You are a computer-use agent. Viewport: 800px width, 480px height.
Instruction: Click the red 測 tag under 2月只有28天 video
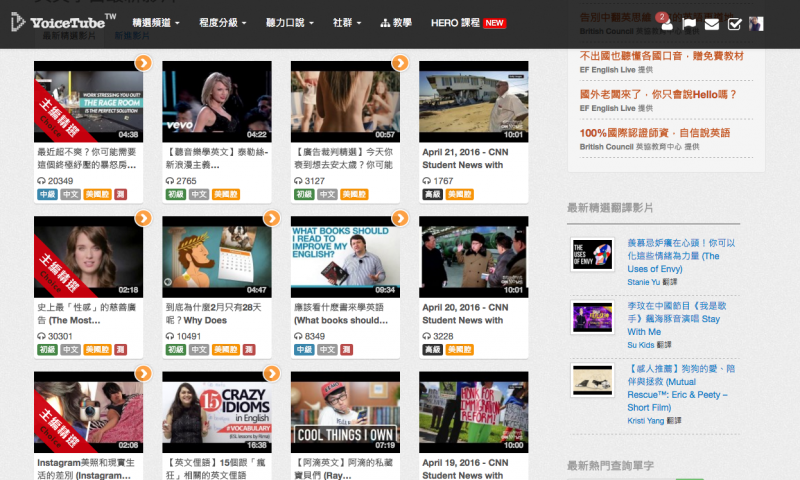pyautogui.click(x=248, y=350)
